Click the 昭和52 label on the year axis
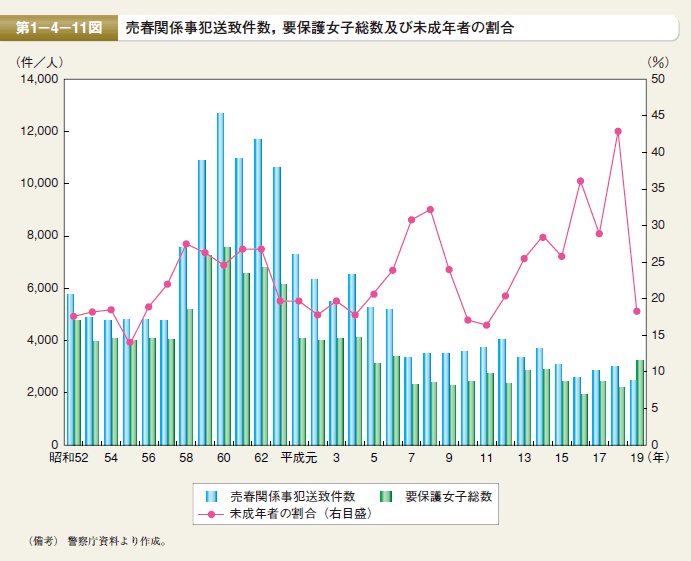The height and width of the screenshot is (561, 691). pos(69,458)
